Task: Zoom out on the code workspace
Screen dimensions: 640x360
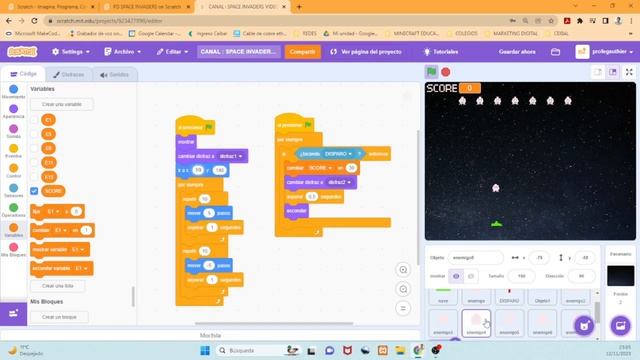Action: (x=403, y=289)
